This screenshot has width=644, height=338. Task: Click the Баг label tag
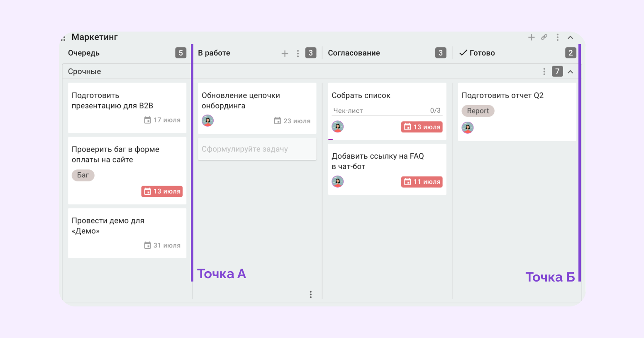point(83,175)
